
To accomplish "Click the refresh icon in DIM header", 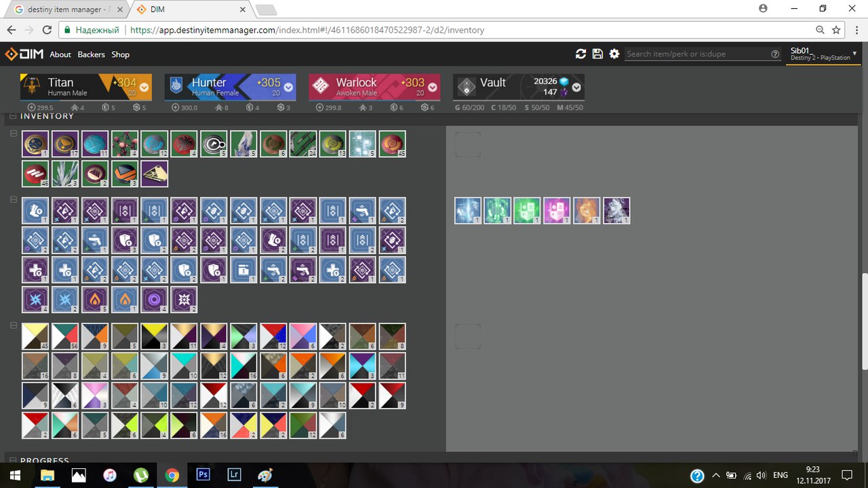I will point(580,54).
